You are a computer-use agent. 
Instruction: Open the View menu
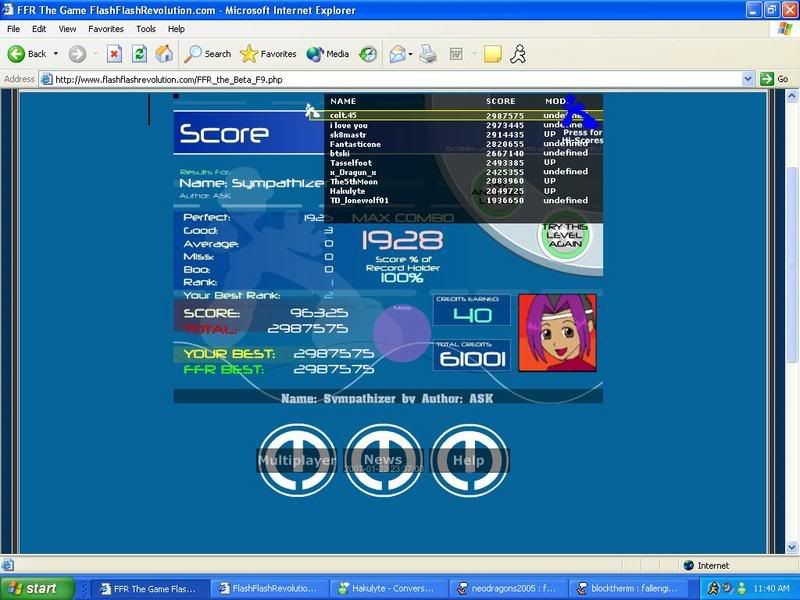[x=67, y=29]
